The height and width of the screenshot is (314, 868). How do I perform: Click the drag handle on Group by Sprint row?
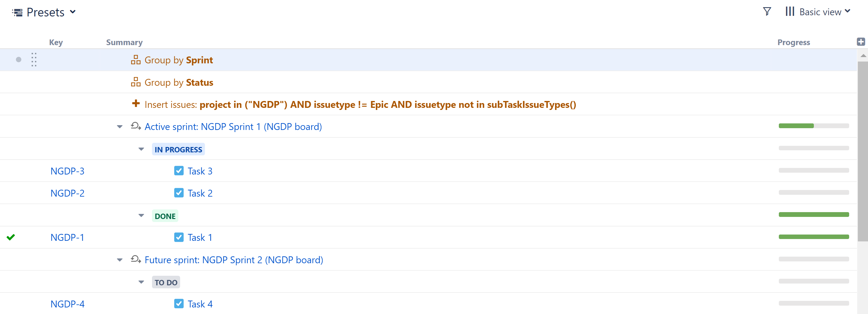point(34,59)
